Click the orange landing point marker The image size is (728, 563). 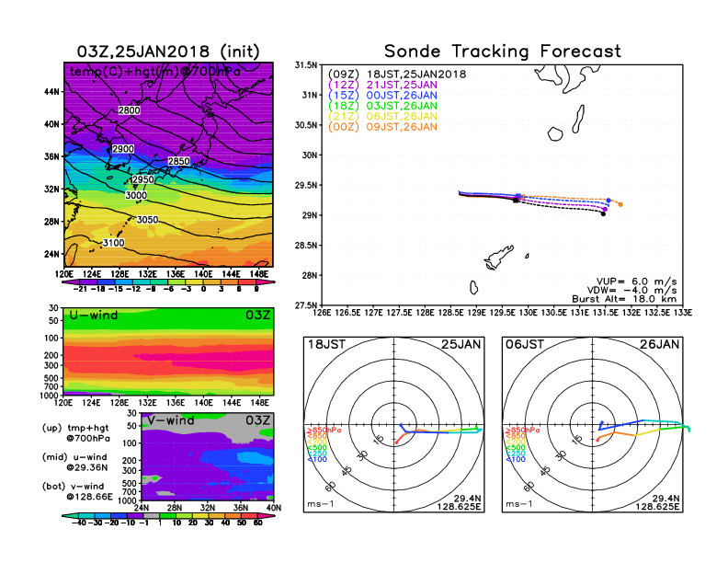[x=620, y=204]
